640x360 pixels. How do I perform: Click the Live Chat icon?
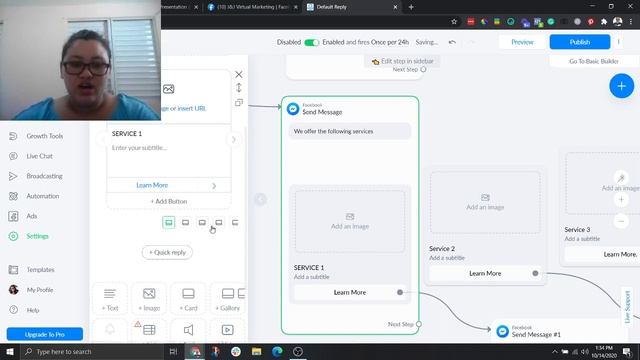coord(13,156)
